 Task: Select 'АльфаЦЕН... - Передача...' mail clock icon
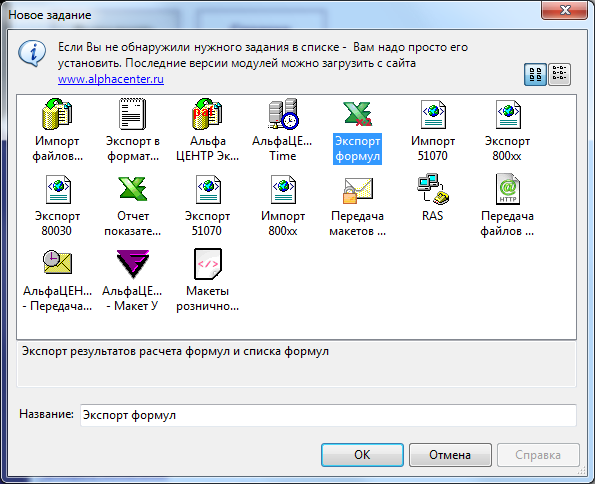pos(57,262)
